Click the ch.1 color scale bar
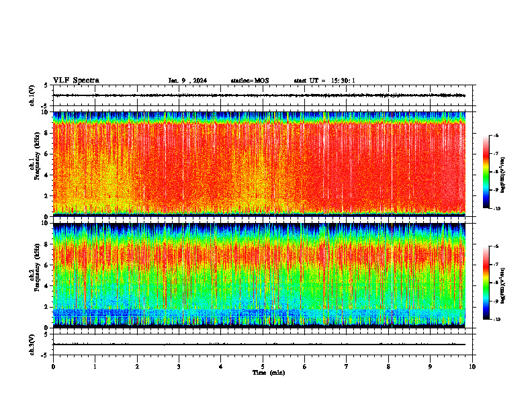The width and height of the screenshot is (532, 411). coord(486,172)
